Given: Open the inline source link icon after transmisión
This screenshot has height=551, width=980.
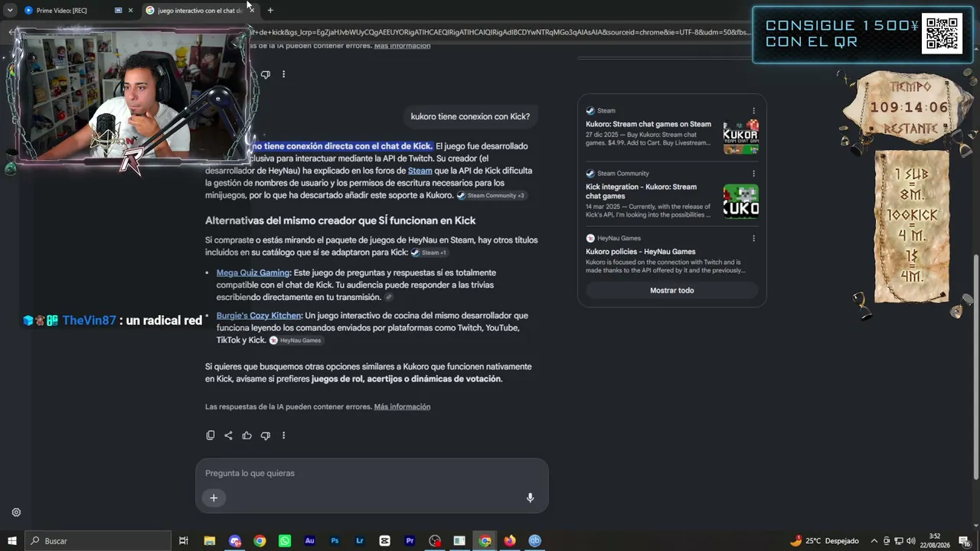Looking at the screenshot, I should pyautogui.click(x=388, y=298).
